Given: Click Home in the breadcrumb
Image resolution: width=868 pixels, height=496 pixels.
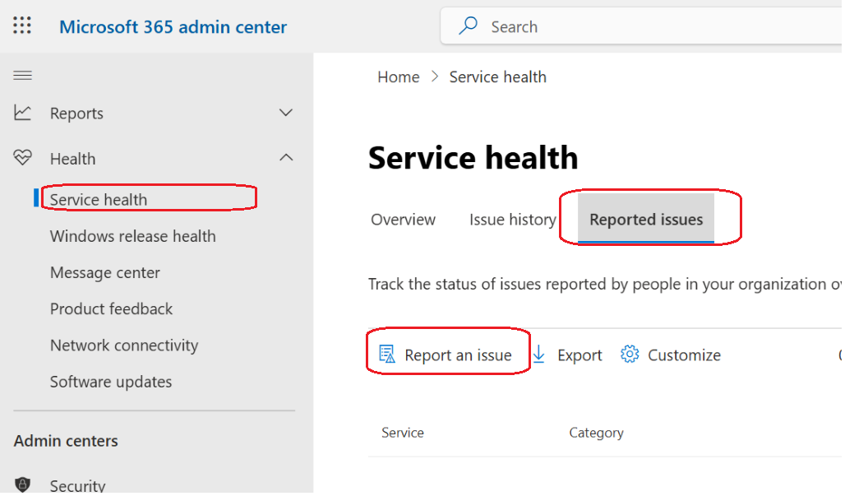Looking at the screenshot, I should point(399,77).
